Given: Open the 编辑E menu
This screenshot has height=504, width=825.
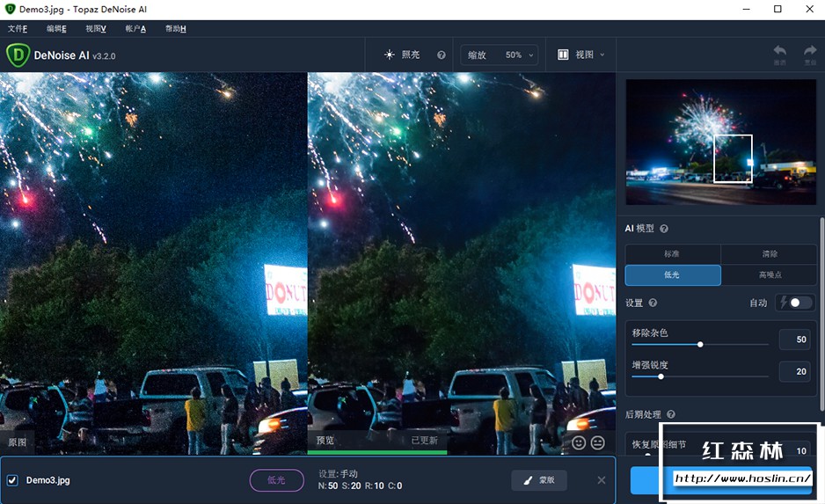Looking at the screenshot, I should point(56,28).
